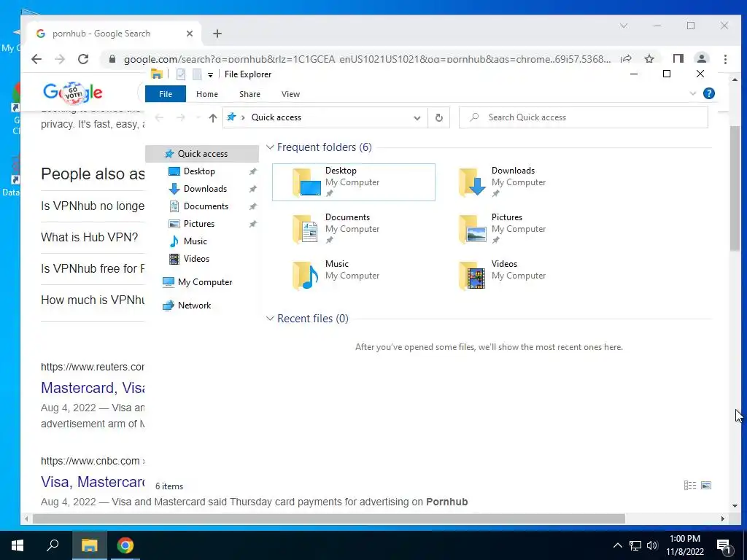Click File Explorer on the taskbar
Image resolution: width=747 pixels, height=560 pixels.
pyautogui.click(x=89, y=545)
